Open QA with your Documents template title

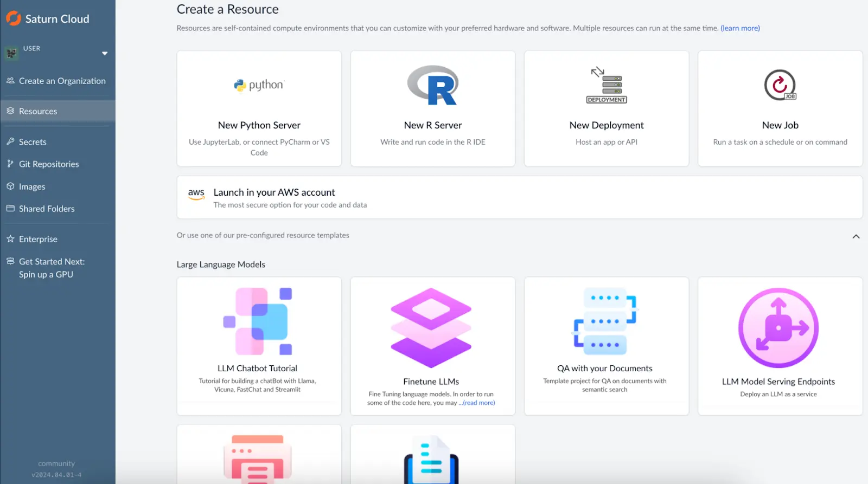(605, 369)
